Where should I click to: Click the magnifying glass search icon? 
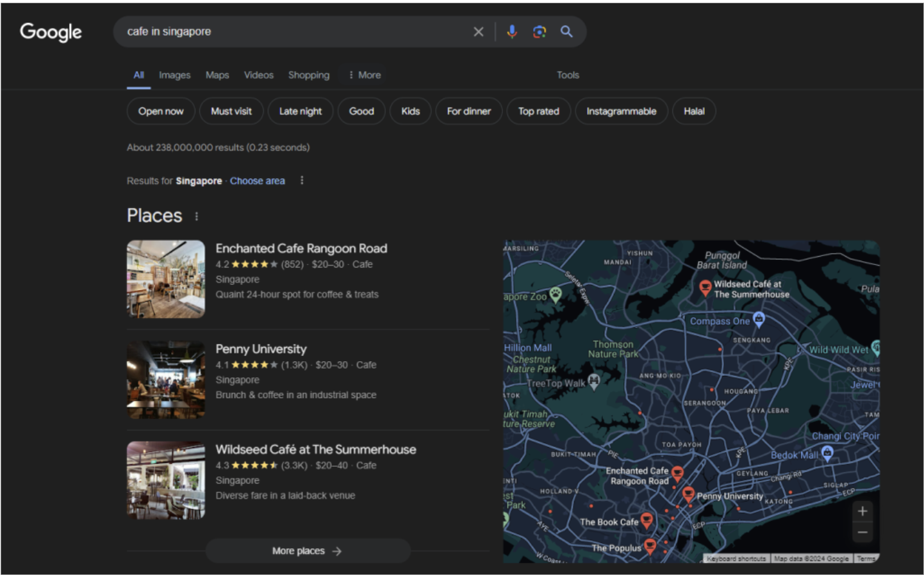tap(566, 32)
